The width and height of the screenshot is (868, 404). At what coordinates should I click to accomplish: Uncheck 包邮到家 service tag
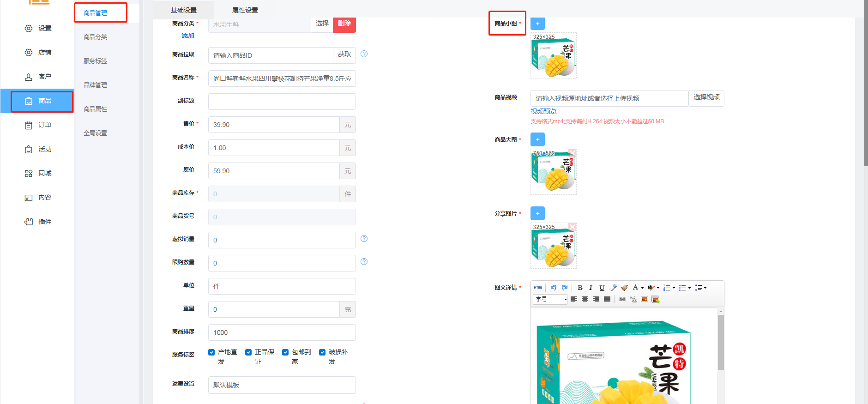285,352
